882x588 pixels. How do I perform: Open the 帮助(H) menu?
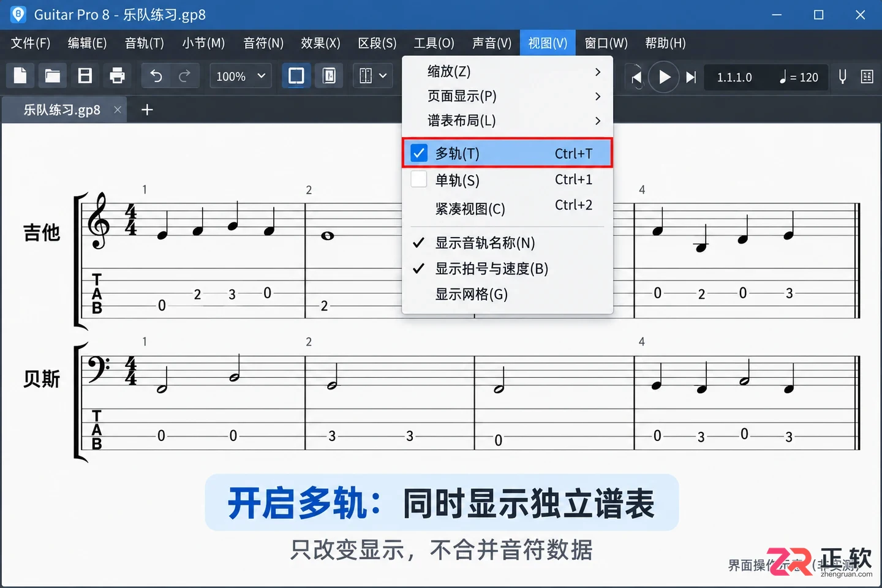665,43
